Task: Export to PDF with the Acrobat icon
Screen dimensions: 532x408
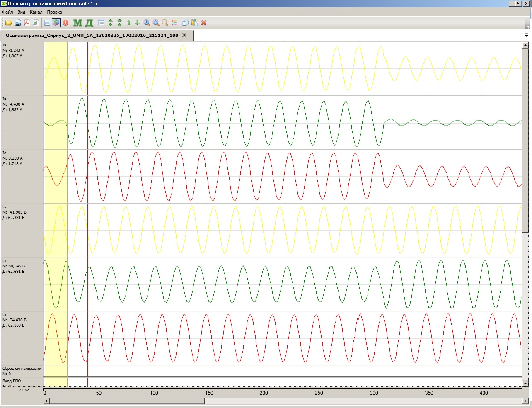Action: (27, 23)
